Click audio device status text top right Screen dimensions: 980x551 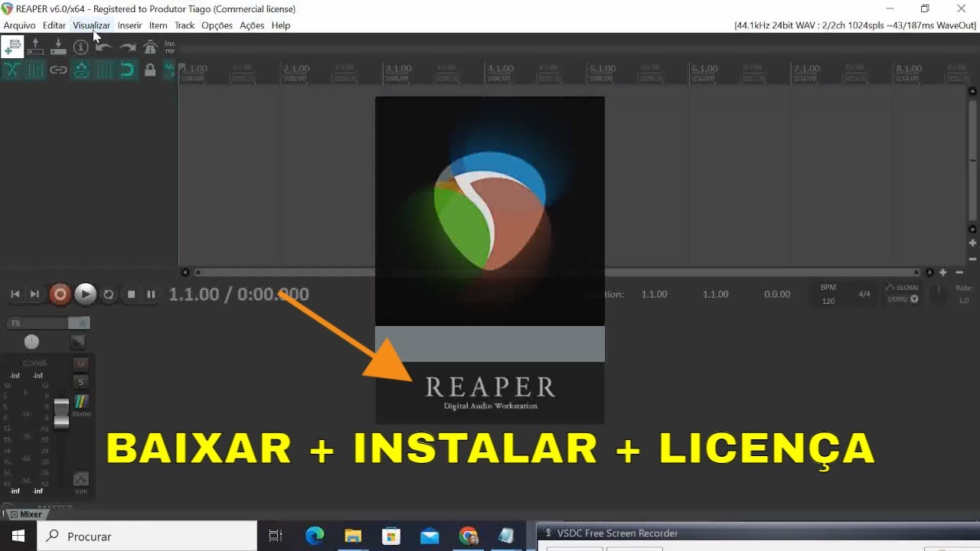pyautogui.click(x=855, y=25)
